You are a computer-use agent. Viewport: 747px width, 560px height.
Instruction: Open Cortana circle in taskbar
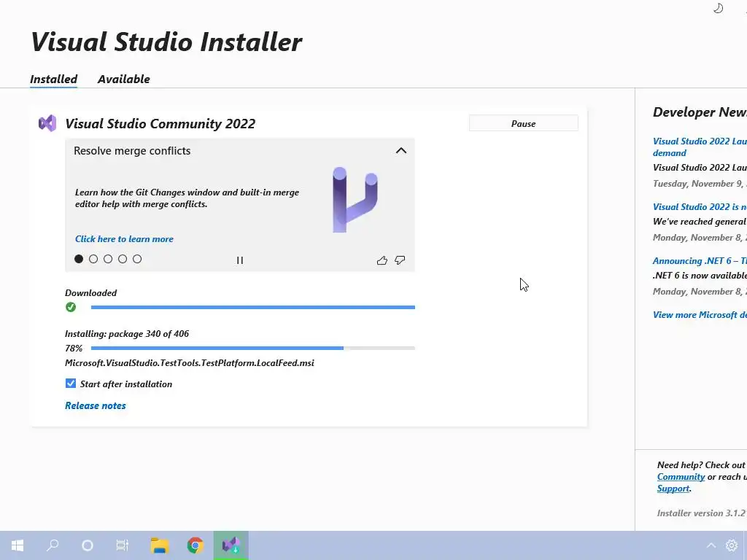88,545
